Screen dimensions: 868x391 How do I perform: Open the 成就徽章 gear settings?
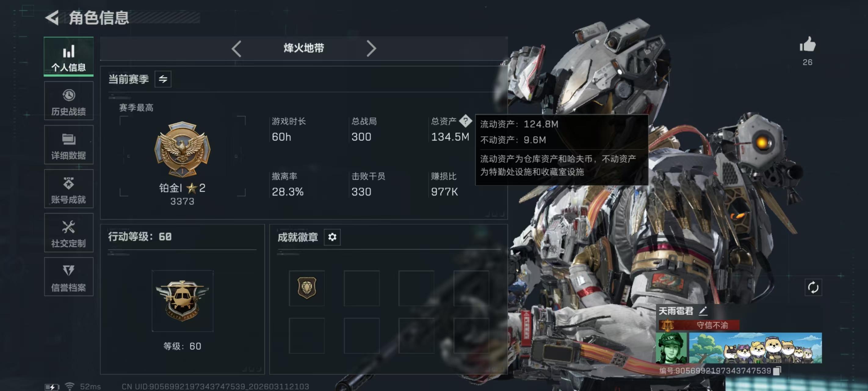(332, 237)
